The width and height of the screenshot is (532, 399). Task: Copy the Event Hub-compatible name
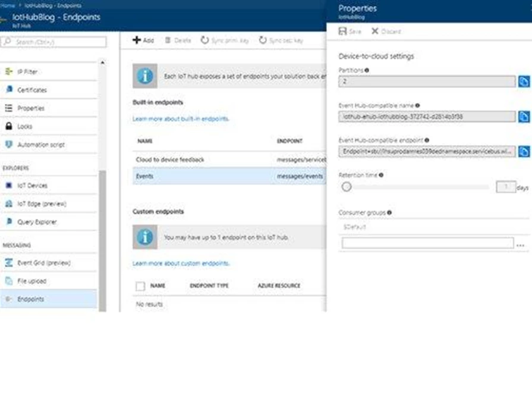[x=523, y=117]
